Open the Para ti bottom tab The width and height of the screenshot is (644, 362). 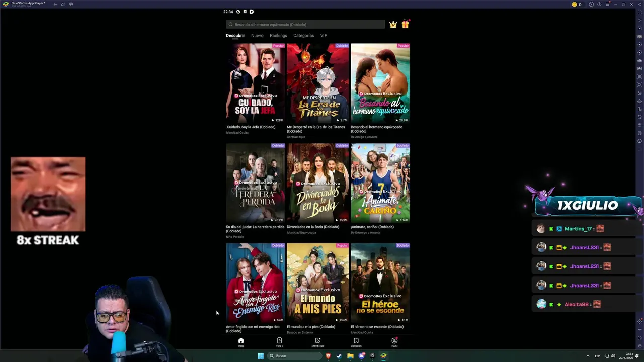click(x=279, y=342)
